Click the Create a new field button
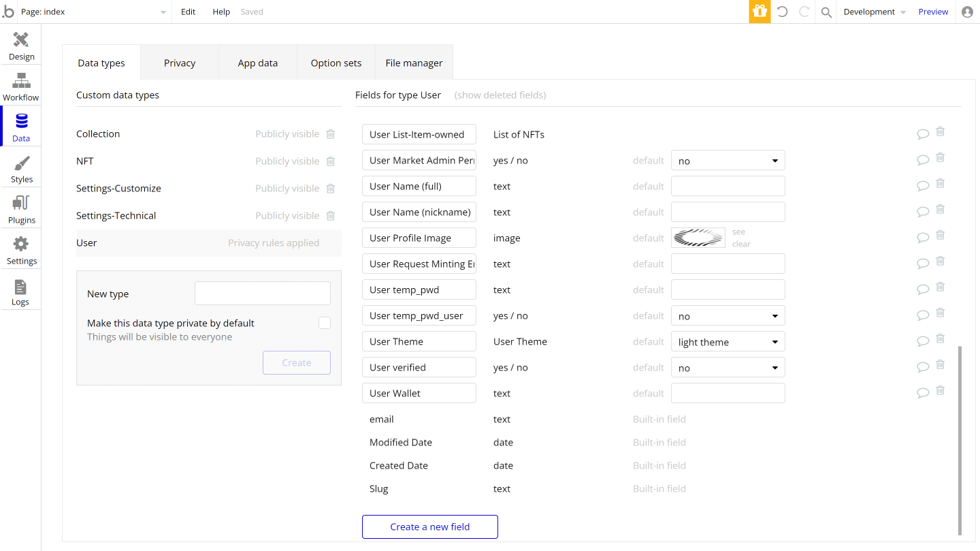 429,526
